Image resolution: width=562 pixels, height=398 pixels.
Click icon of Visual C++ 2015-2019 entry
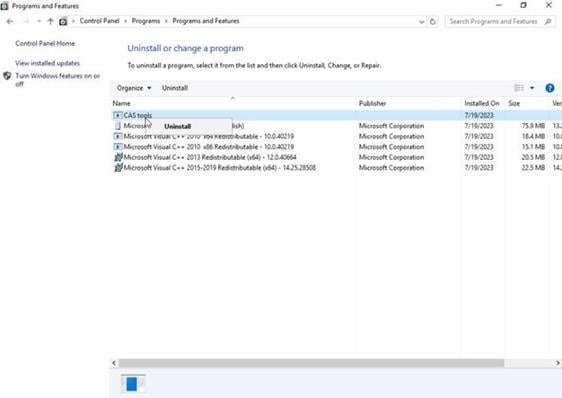[118, 167]
